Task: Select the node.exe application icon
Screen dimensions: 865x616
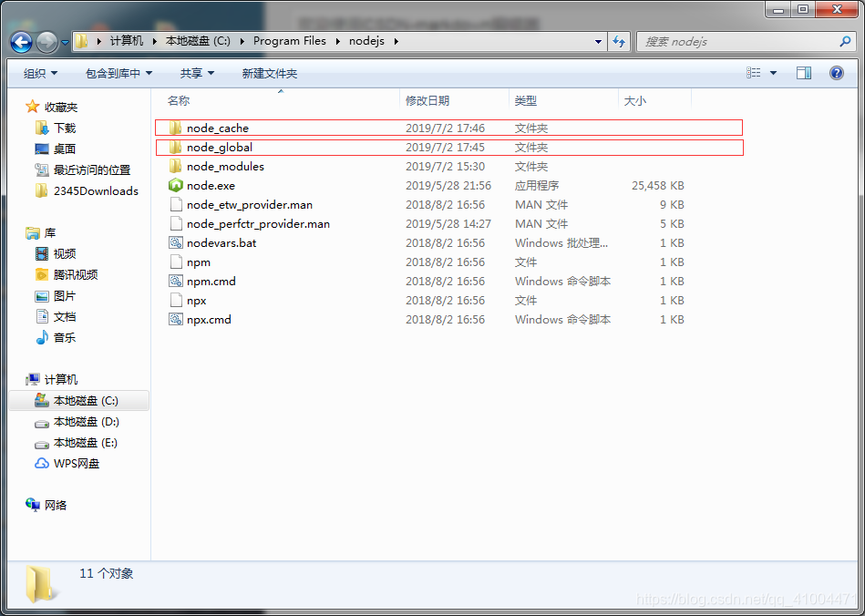Action: pyautogui.click(x=175, y=185)
